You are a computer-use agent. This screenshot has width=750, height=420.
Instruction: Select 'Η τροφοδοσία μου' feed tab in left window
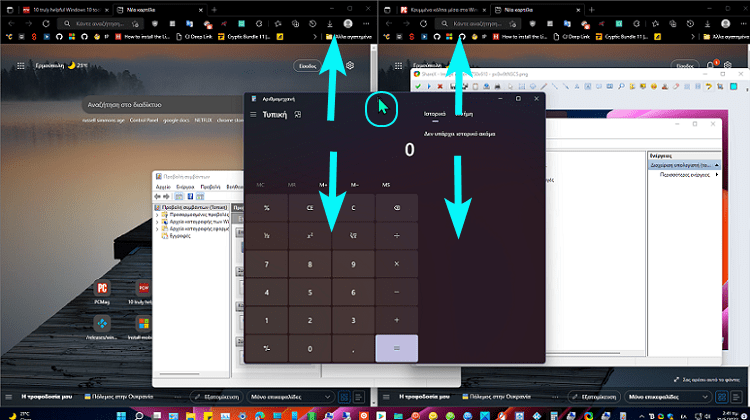point(47,397)
